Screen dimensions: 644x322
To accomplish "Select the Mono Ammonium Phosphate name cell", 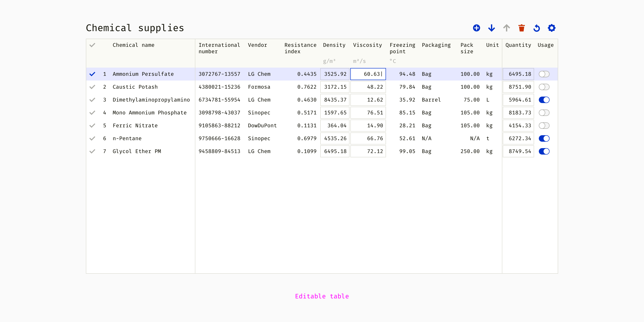I will [x=149, y=113].
